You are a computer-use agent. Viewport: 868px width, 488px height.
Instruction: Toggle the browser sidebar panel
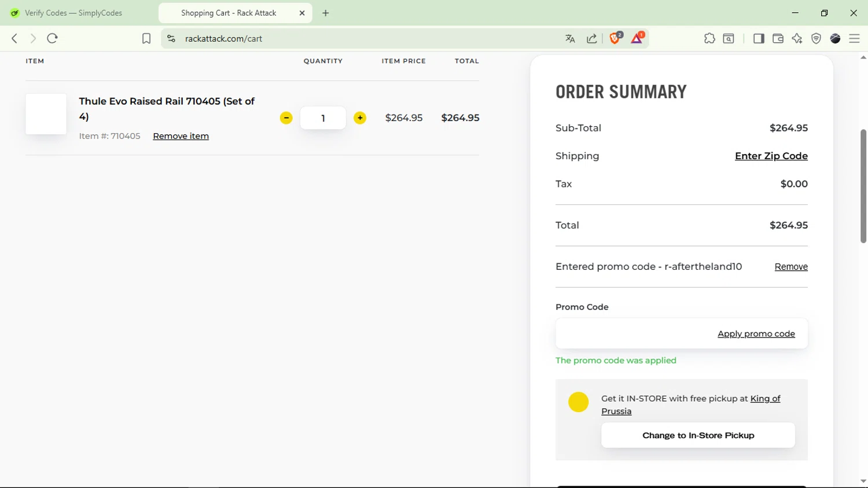pos(759,38)
